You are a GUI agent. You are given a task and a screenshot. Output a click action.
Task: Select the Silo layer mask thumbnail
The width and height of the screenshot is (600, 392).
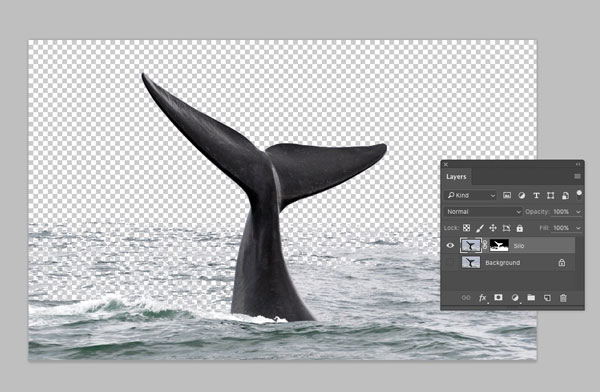tap(499, 245)
